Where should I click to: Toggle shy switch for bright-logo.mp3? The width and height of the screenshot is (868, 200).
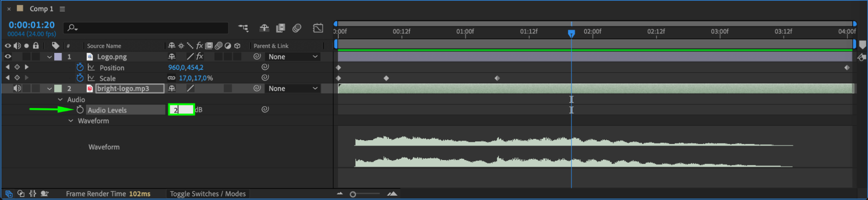(x=172, y=89)
